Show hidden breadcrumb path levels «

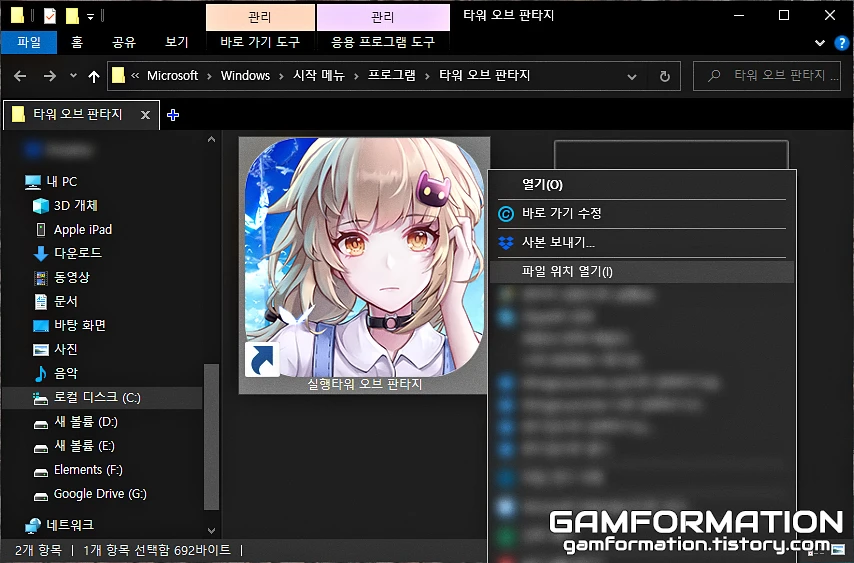pyautogui.click(x=135, y=76)
